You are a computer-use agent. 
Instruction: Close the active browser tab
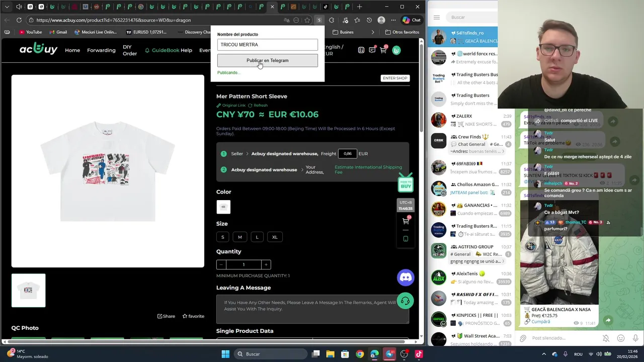point(272,7)
